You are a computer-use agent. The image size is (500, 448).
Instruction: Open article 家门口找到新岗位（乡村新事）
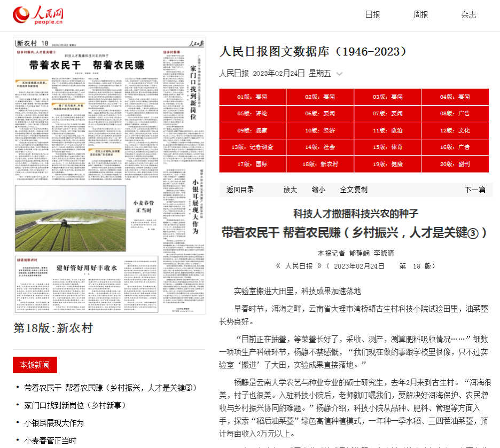pyautogui.click(x=75, y=405)
